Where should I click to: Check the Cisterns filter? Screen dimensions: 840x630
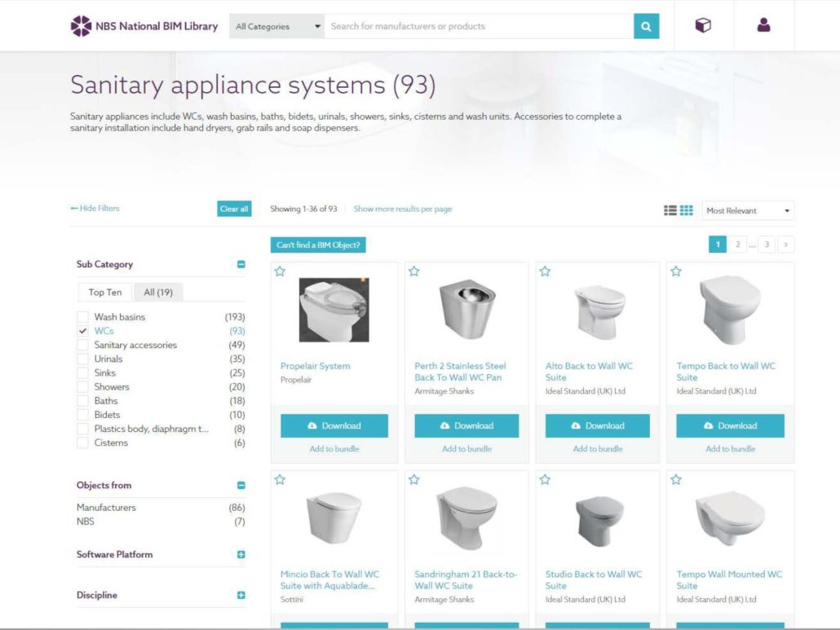coord(82,443)
